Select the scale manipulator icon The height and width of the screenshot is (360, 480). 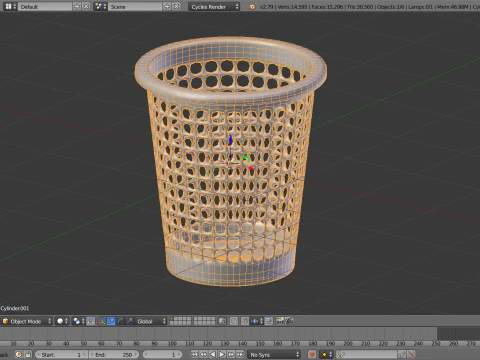click(x=129, y=321)
